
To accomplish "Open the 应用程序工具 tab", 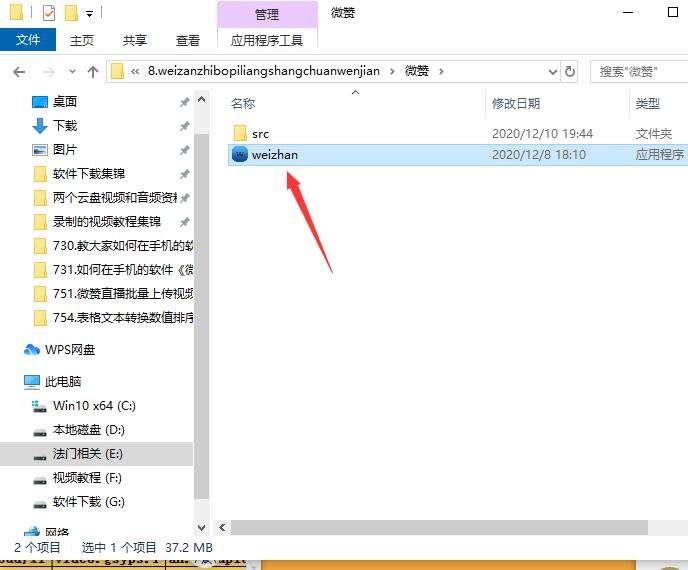I will [x=267, y=40].
